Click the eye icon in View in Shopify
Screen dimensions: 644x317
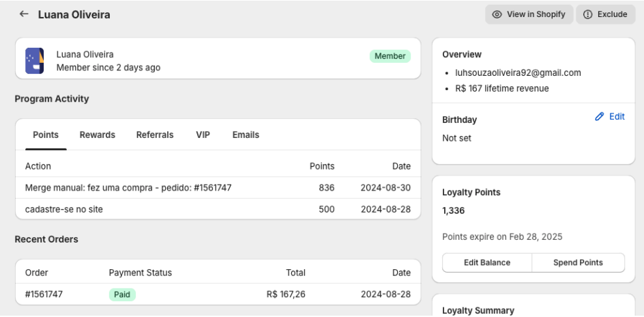point(497,14)
